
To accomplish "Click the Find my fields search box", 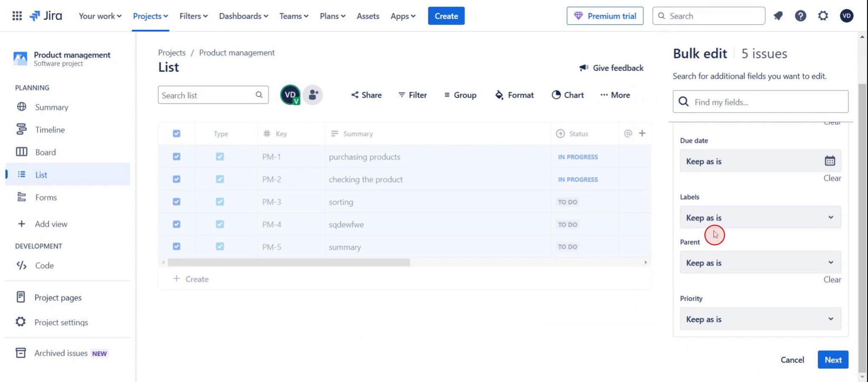I will (x=759, y=102).
